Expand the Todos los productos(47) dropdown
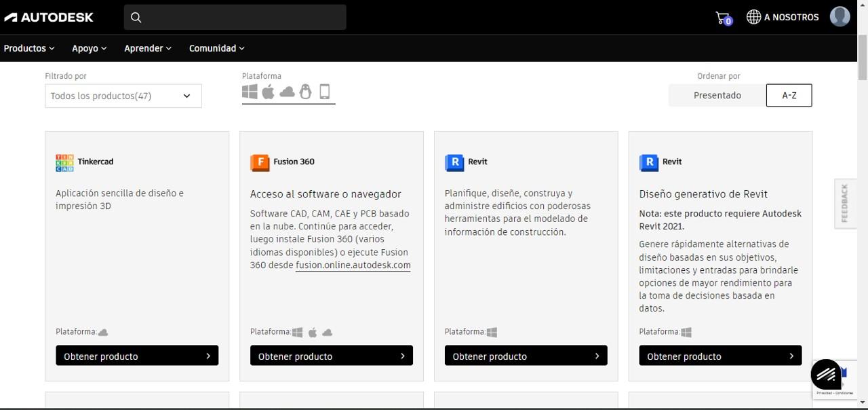 123,96
